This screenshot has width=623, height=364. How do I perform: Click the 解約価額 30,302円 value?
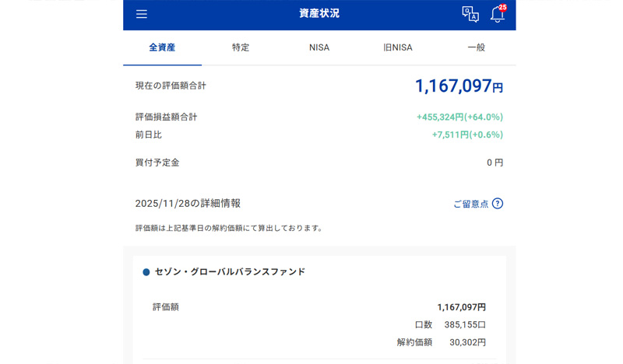467,342
